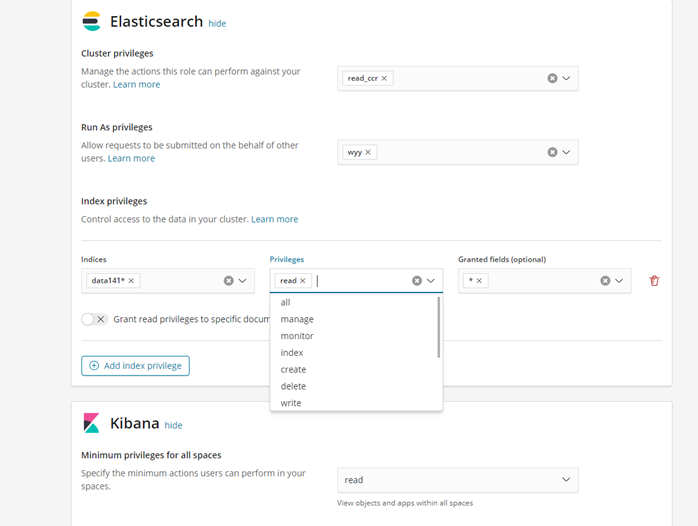Expand the Run As privileges dropdown
Viewport: 698px width, 526px height.
566,152
